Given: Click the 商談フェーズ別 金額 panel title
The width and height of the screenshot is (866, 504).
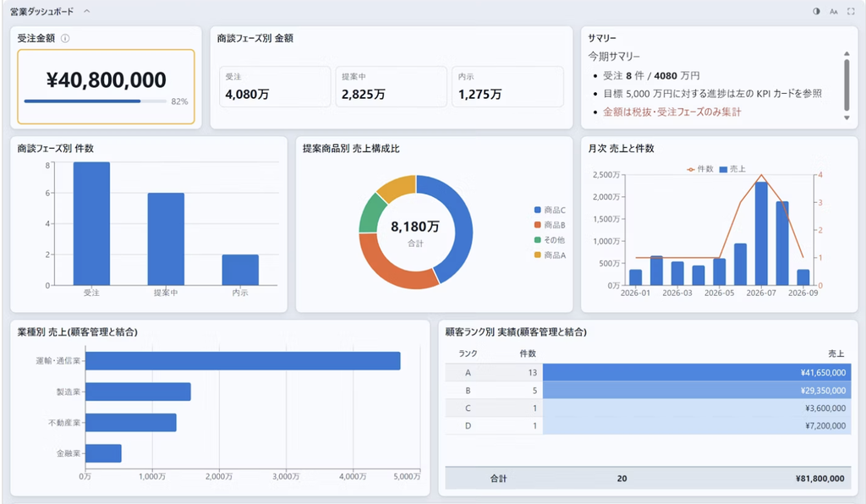Looking at the screenshot, I should tap(255, 38).
